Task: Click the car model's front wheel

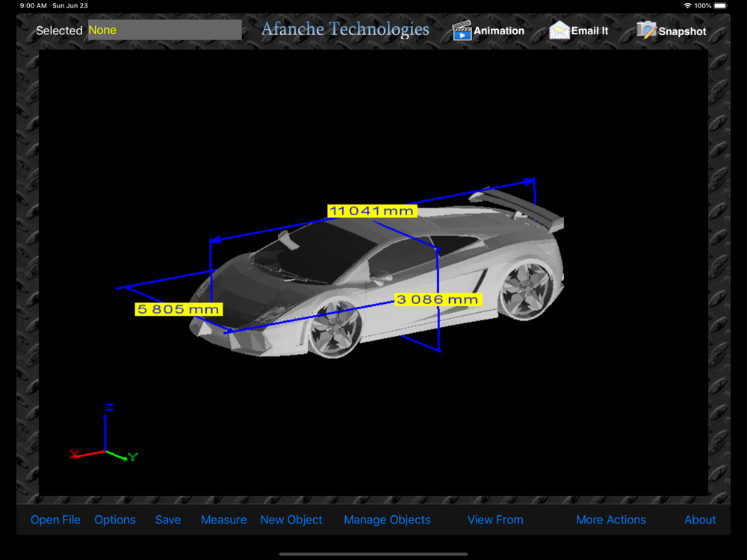Action: (x=335, y=328)
